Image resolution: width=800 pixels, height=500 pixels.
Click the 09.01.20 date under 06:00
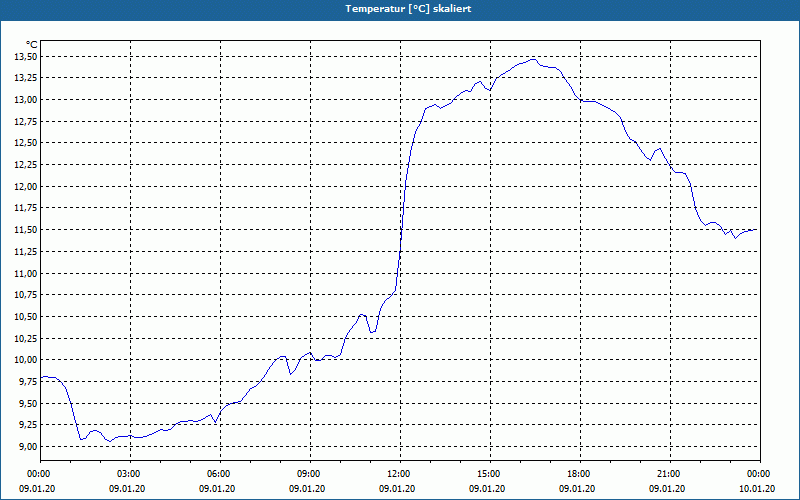pos(217,489)
